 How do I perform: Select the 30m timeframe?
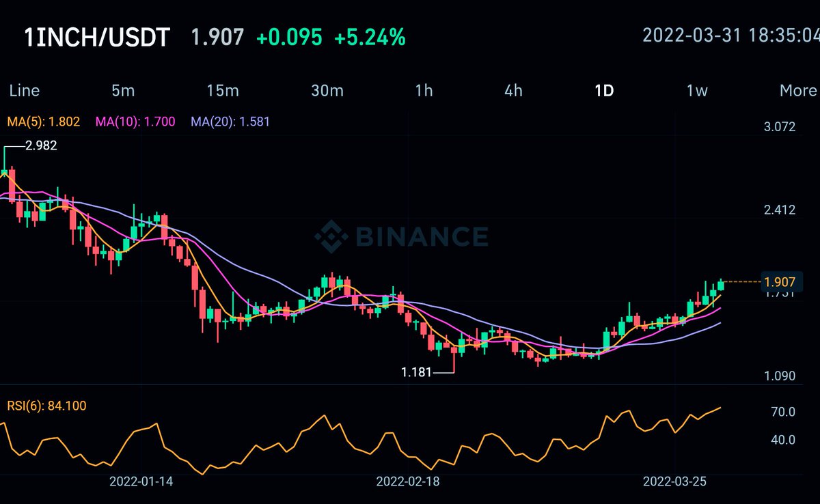click(x=327, y=90)
